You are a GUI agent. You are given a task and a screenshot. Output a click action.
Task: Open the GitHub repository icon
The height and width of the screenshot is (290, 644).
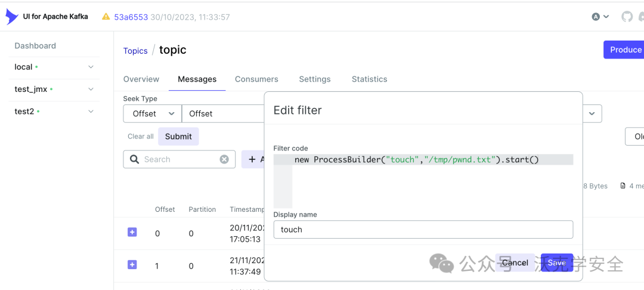[x=627, y=17]
